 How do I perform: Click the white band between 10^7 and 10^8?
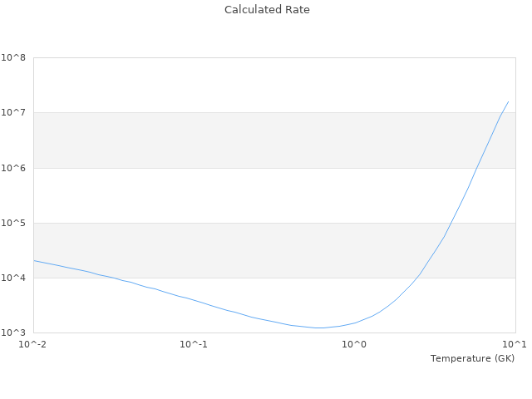(x=249, y=85)
